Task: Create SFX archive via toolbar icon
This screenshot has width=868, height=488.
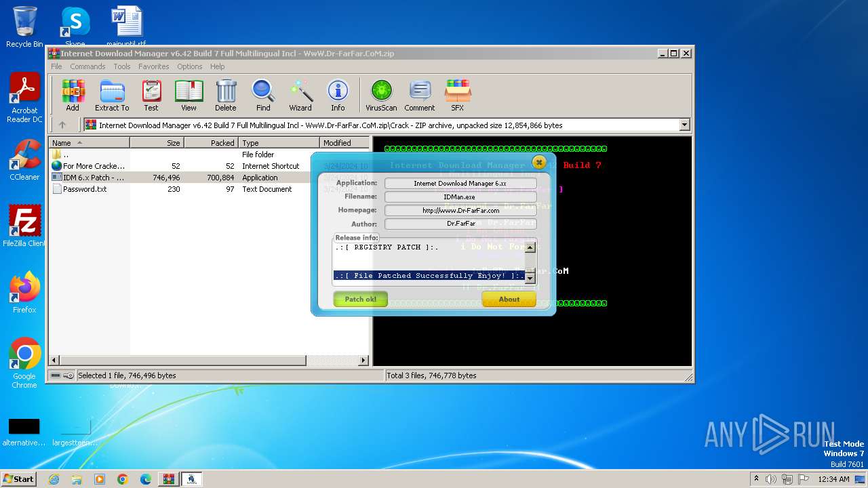Action: coord(458,95)
